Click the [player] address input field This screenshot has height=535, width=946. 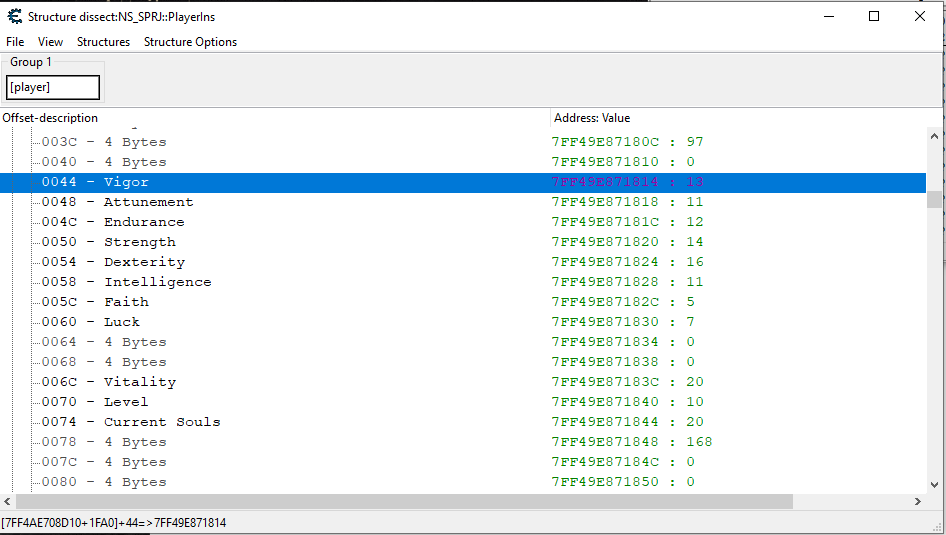(53, 87)
